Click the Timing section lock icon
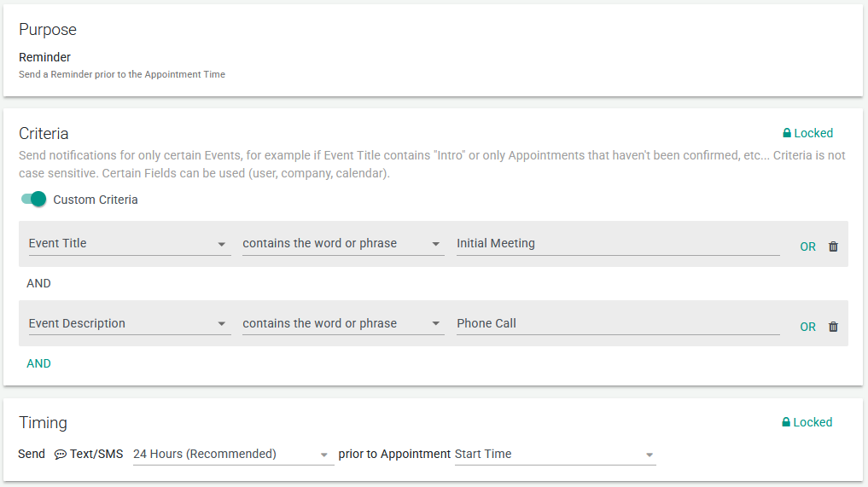 pyautogui.click(x=787, y=423)
